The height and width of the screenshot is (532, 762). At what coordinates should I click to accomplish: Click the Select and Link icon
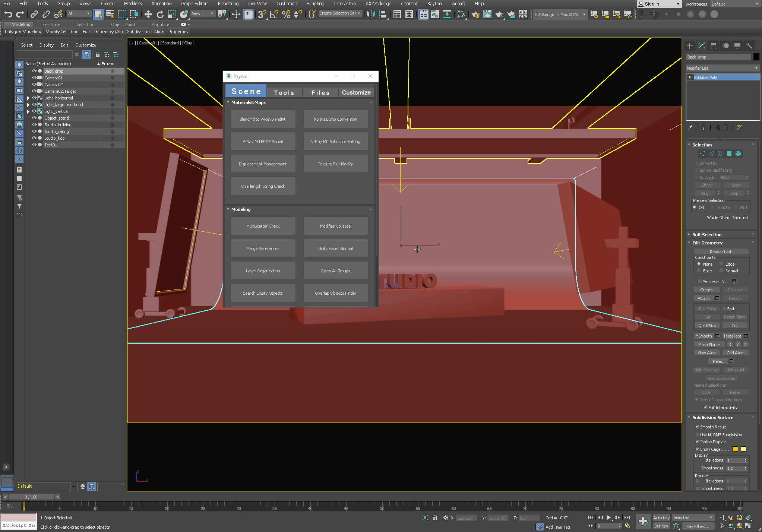34,14
